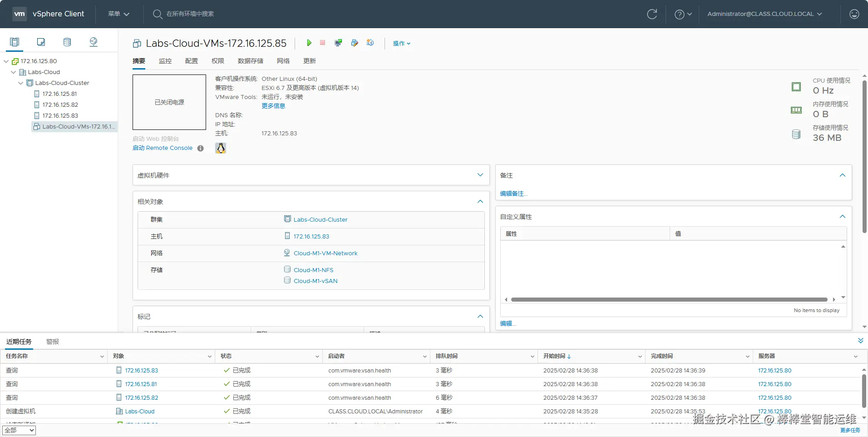Open the 菜单 dropdown menu

click(x=119, y=14)
